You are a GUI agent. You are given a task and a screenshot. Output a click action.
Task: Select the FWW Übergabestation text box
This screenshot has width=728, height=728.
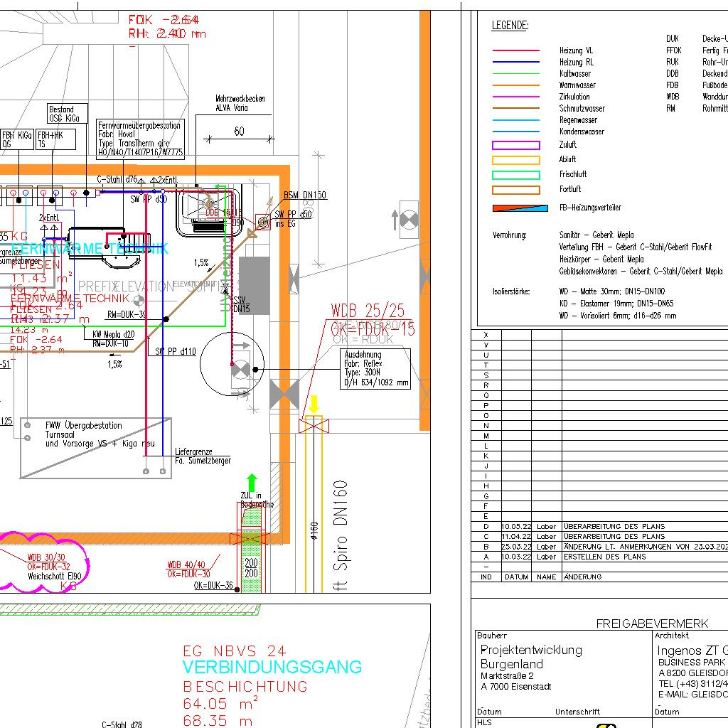point(95,447)
